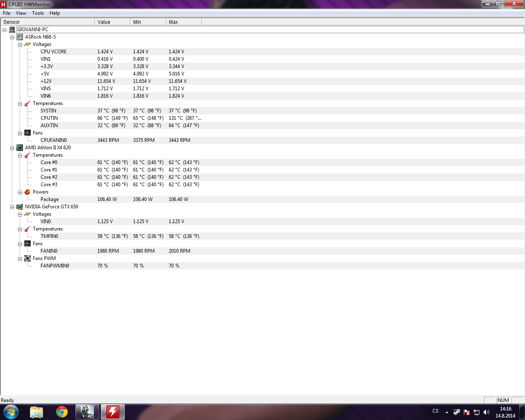Collapse the NVIDIA GeForce GTX 650 node

12,207
